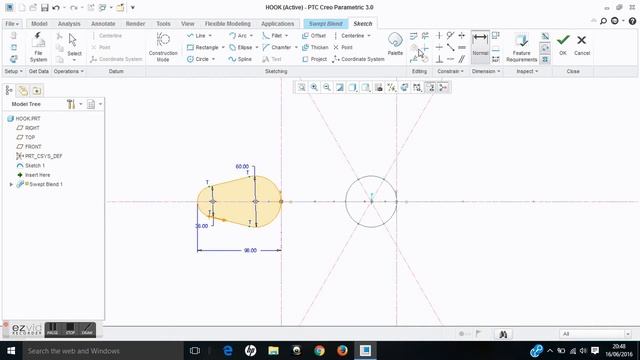Image resolution: width=640 pixels, height=360 pixels.
Task: Switch to the Swept Blend tab
Action: click(326, 24)
